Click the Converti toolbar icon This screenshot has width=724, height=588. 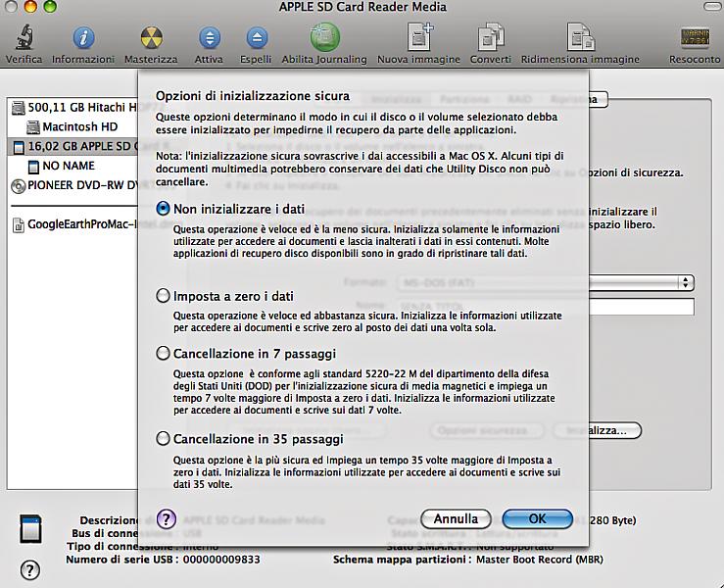pyautogui.click(x=491, y=37)
